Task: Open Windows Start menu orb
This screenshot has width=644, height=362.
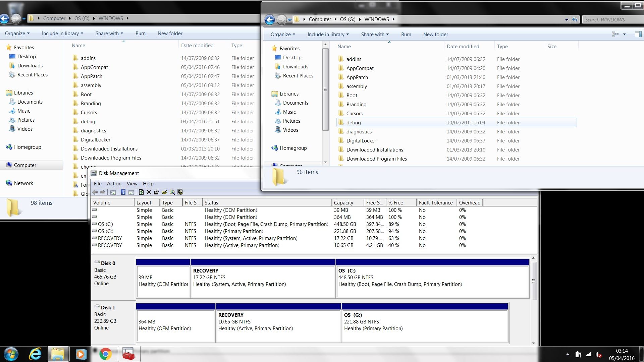Action: (x=11, y=354)
